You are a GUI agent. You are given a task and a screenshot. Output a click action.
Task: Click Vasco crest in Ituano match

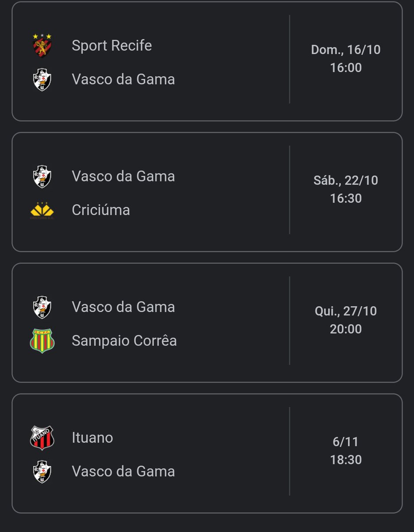pyautogui.click(x=42, y=472)
